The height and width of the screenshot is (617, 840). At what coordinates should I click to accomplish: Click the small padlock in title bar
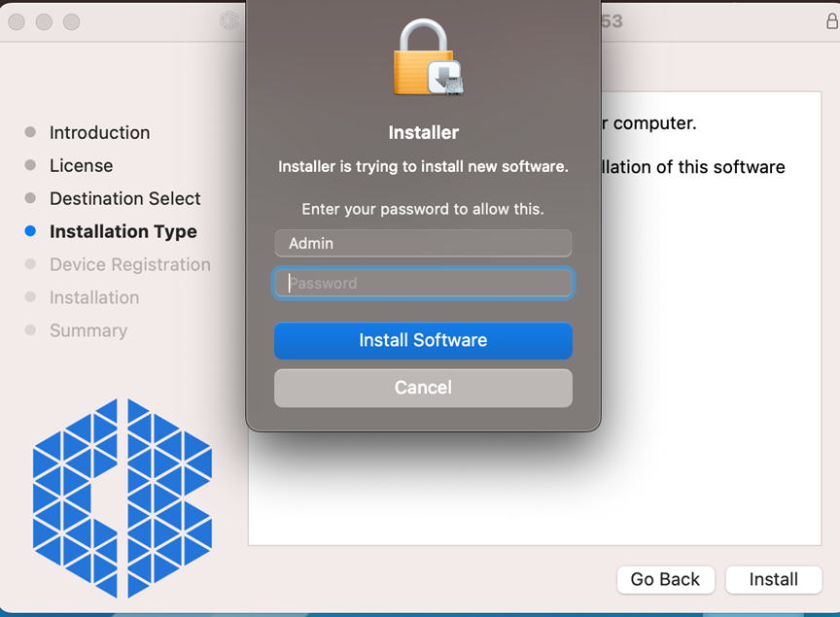(831, 21)
